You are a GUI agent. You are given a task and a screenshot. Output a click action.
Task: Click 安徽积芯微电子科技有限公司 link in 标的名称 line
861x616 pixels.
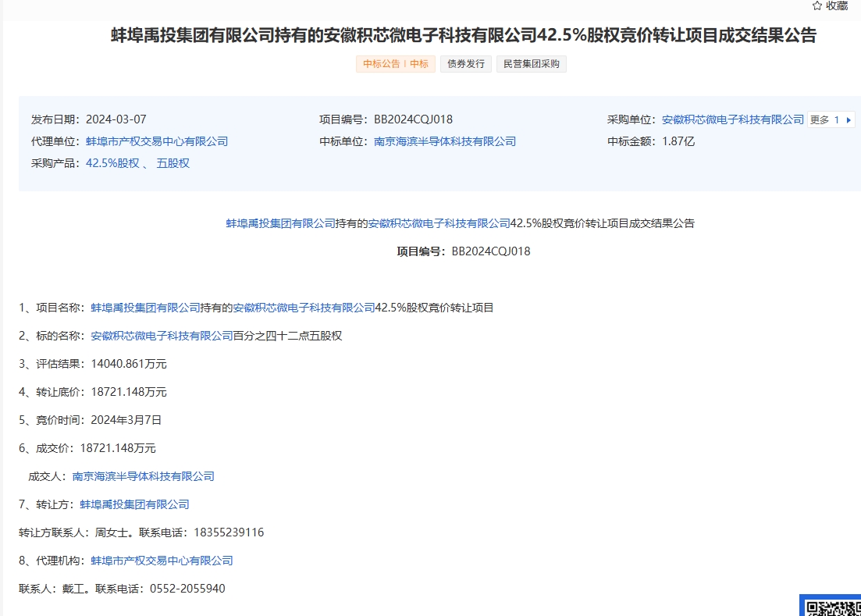coord(162,336)
